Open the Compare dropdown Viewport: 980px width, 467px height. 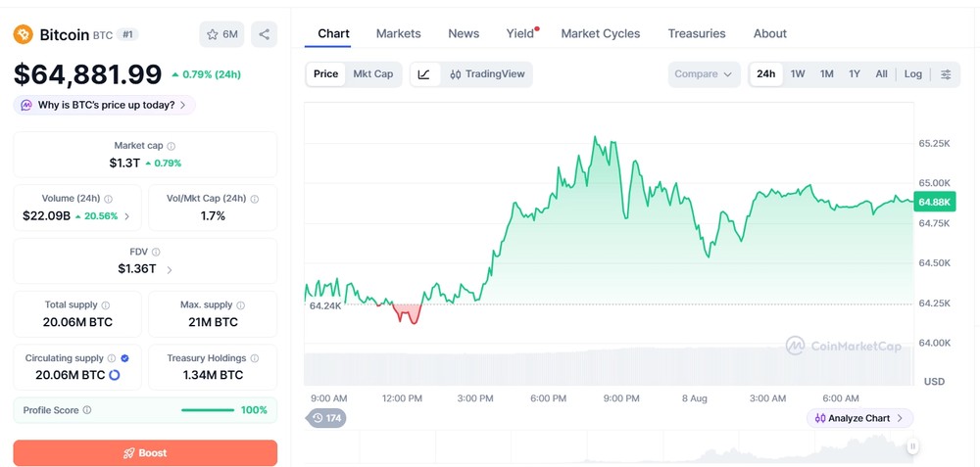coord(704,74)
